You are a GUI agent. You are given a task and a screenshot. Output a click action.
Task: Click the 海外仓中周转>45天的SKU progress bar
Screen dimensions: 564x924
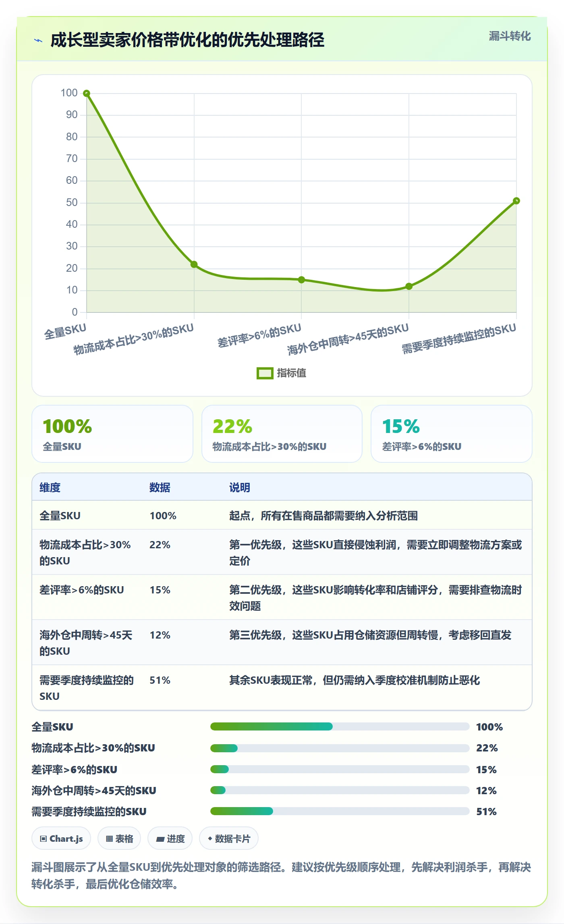click(340, 790)
